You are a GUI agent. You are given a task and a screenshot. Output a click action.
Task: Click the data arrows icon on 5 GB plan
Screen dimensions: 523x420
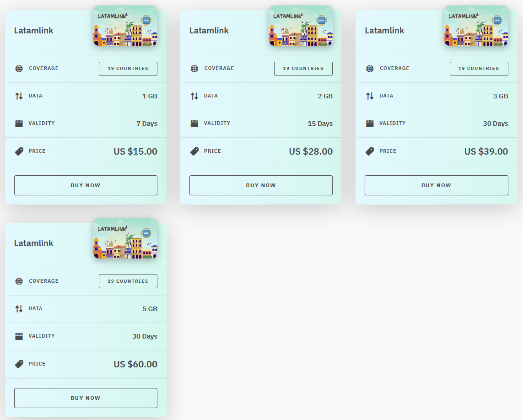coord(19,309)
